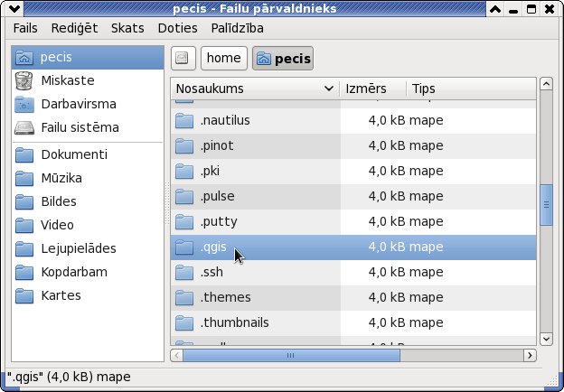Click the .pinot folder icon
This screenshot has width=564, height=392.
coord(184,146)
